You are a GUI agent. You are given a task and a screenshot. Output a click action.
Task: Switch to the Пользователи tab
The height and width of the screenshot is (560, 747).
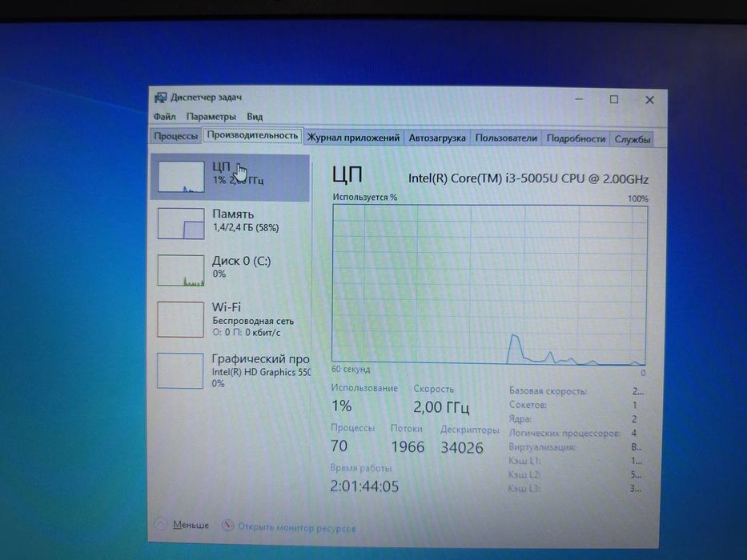point(506,138)
